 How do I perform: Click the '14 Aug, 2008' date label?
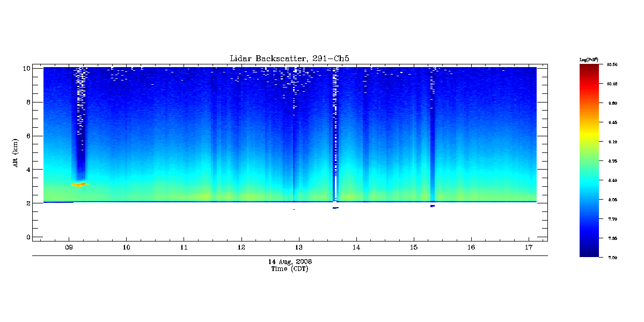(290, 261)
